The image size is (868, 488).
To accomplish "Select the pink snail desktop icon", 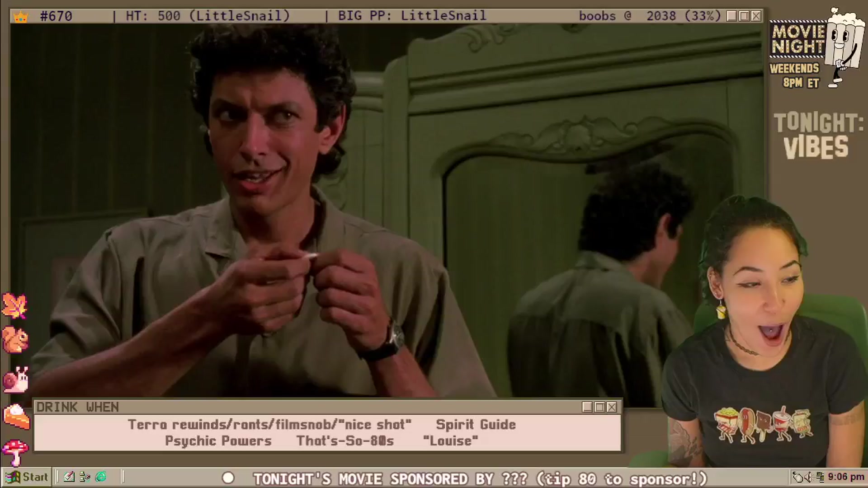I will (16, 379).
